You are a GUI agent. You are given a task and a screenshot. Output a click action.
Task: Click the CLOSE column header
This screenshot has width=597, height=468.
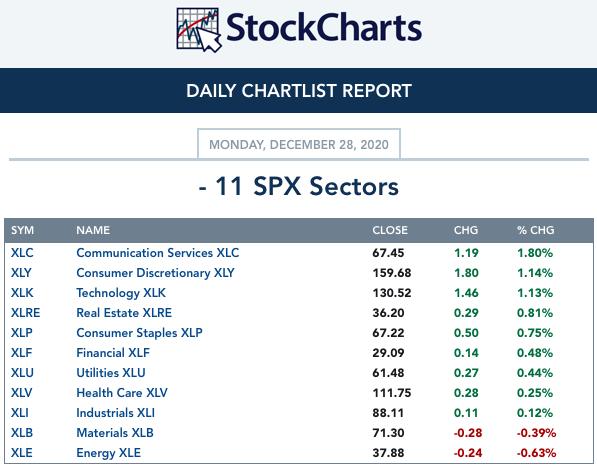click(390, 230)
